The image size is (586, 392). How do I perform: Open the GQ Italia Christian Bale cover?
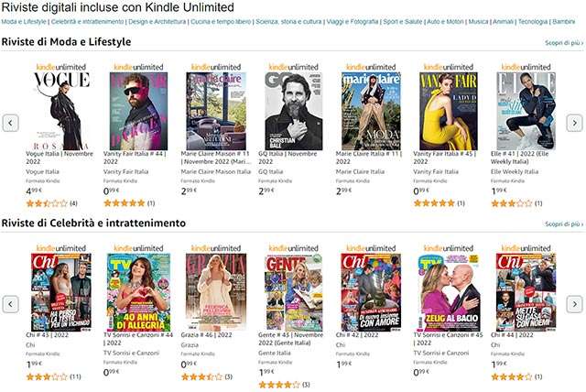click(x=293, y=111)
